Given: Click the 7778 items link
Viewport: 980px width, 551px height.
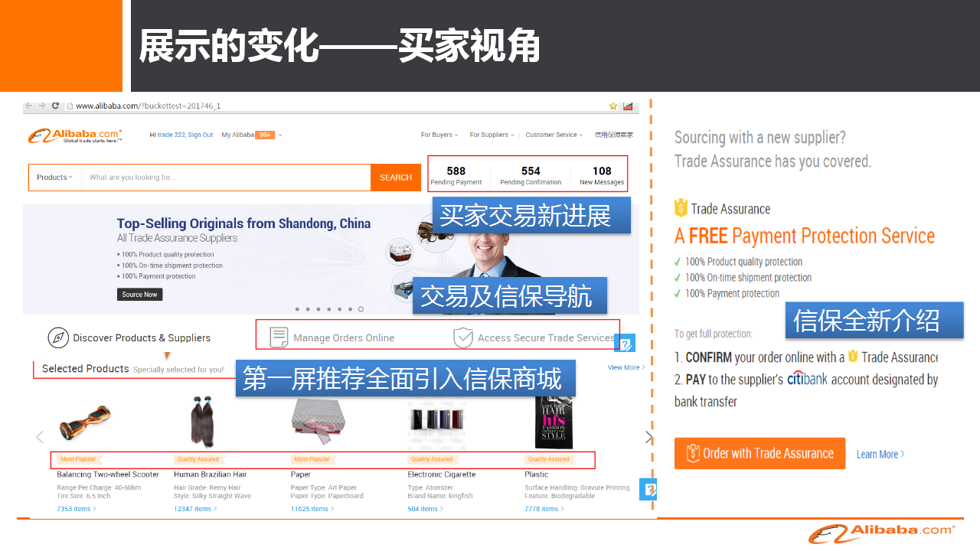Looking at the screenshot, I should (544, 509).
